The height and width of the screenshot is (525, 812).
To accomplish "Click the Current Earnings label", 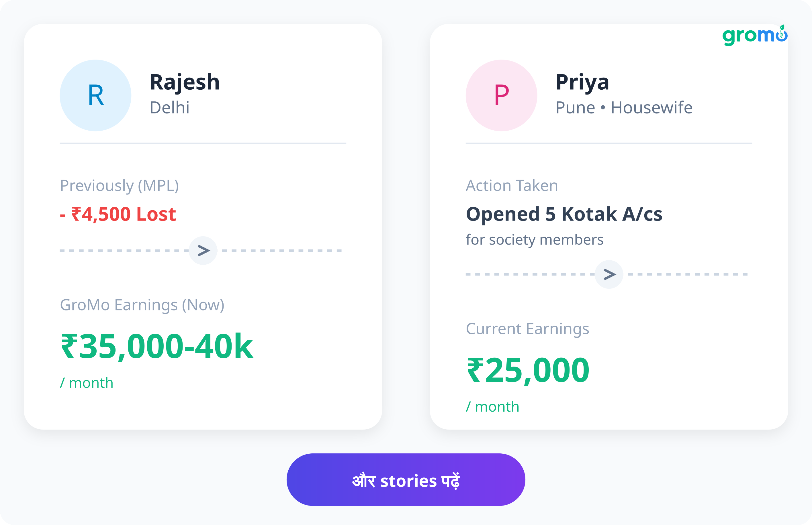I will click(527, 329).
